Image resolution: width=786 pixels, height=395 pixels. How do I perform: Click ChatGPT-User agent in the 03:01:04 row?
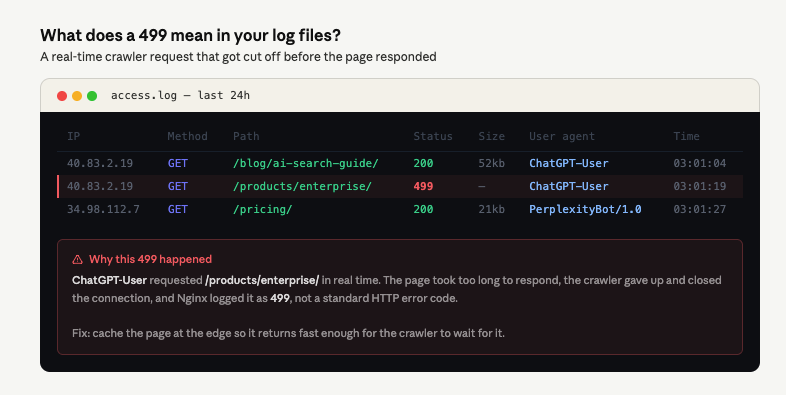568,163
